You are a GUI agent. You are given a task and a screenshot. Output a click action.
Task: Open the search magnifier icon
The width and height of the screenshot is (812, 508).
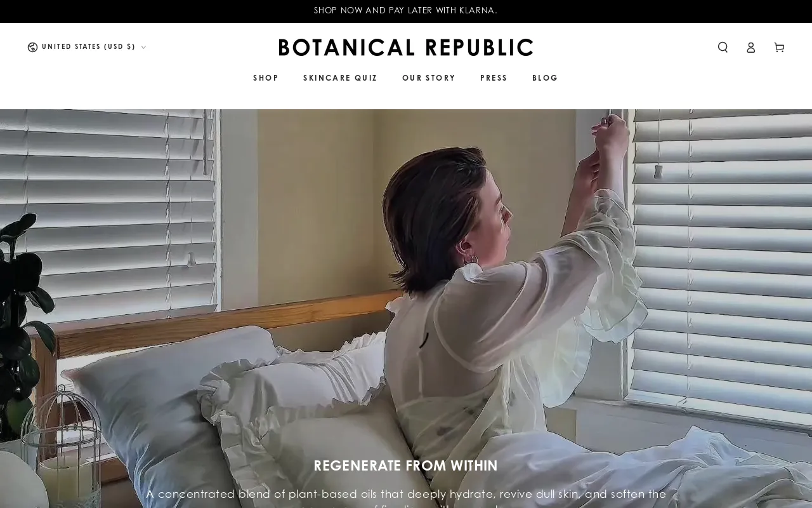coord(723,47)
